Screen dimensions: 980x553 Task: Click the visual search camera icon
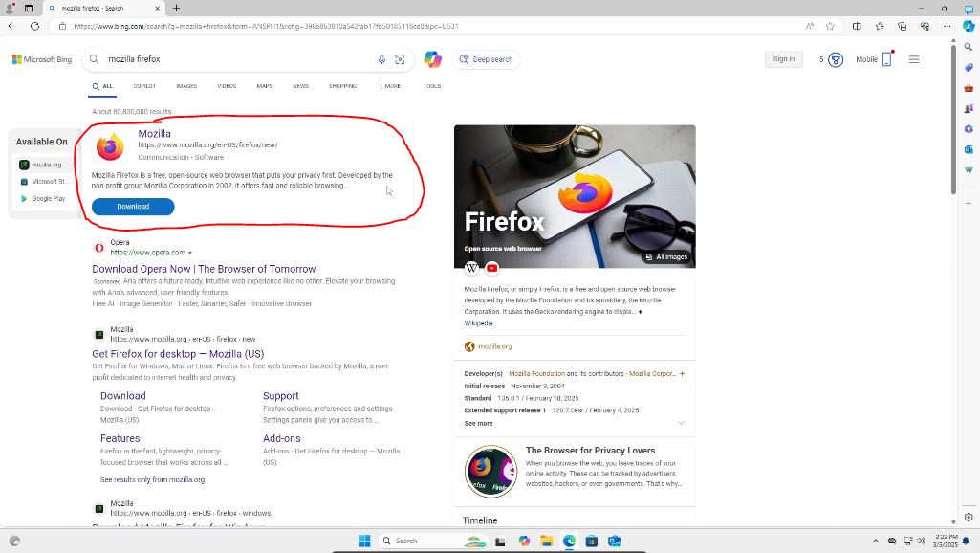(x=400, y=58)
